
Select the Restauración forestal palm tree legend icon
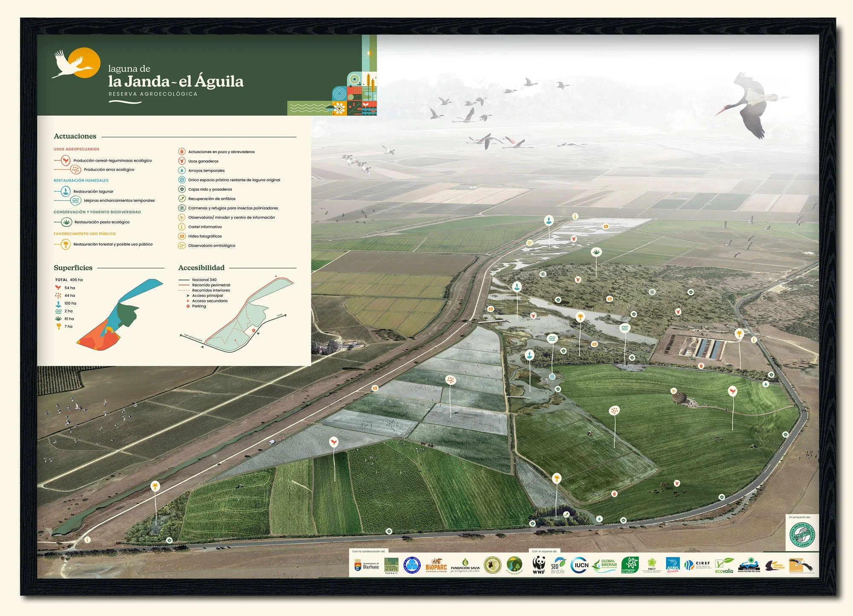[65, 244]
